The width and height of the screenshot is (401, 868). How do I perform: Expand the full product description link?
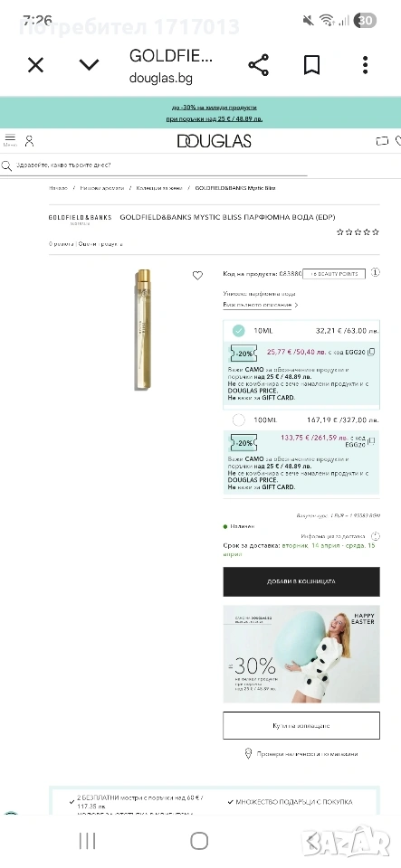pyautogui.click(x=261, y=305)
